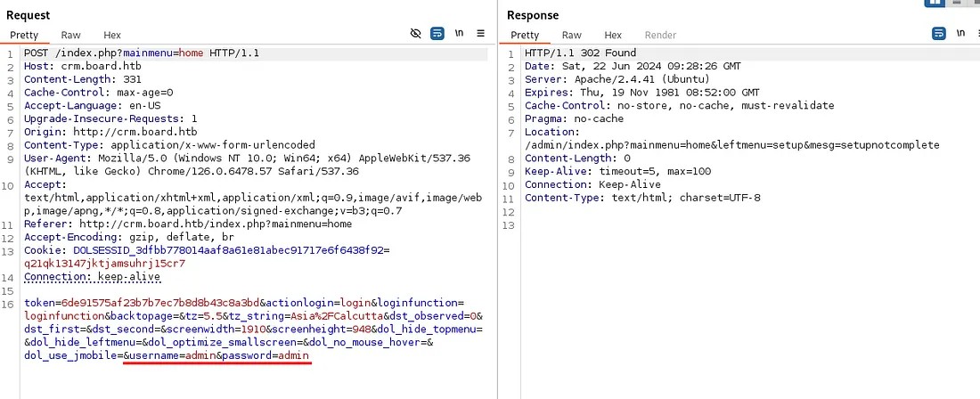
Task: Click the underlined username=admin&password=admin parameter
Action: pyautogui.click(x=217, y=355)
